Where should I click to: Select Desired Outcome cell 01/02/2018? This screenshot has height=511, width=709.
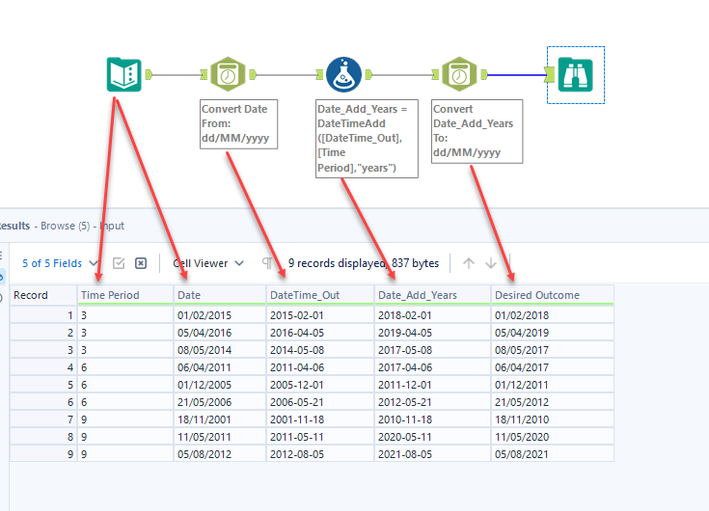point(553,315)
